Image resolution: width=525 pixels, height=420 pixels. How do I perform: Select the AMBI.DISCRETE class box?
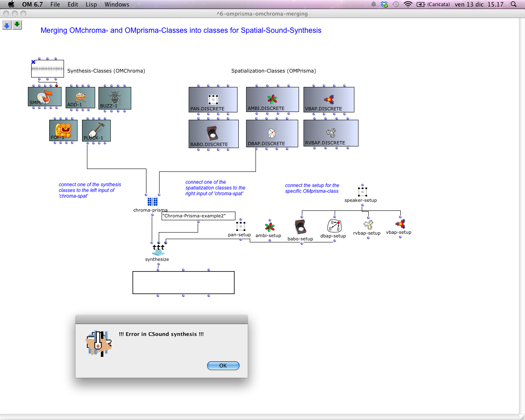pyautogui.click(x=272, y=99)
